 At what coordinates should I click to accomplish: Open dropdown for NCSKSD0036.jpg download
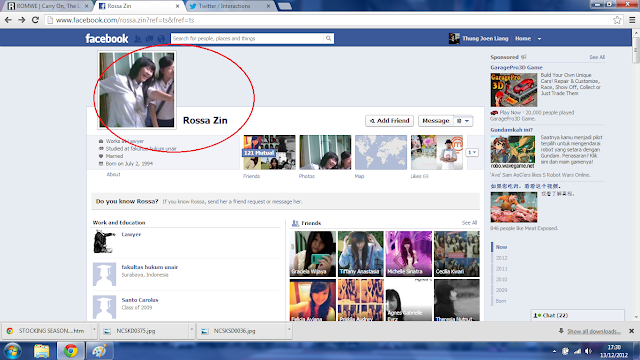(x=289, y=329)
